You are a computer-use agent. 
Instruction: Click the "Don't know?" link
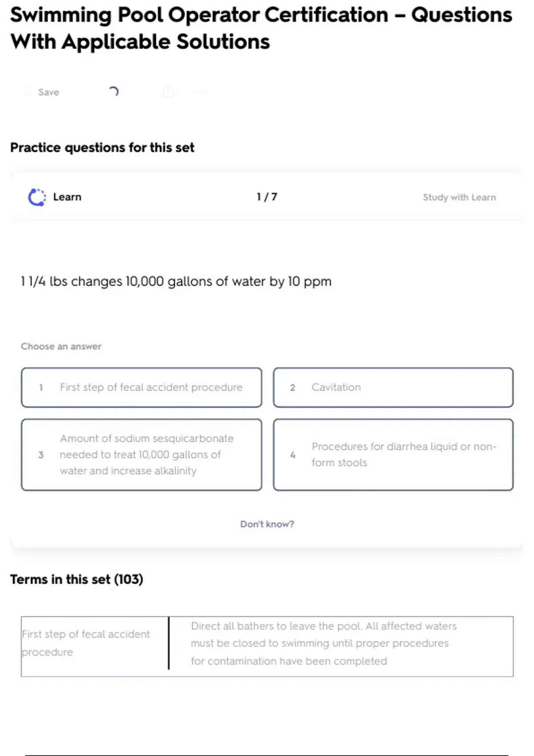[267, 524]
